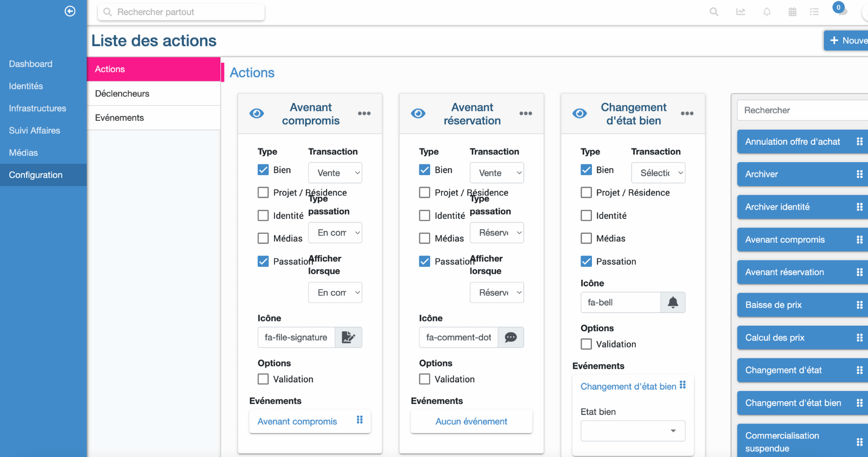The width and height of the screenshot is (868, 457).
Task: Uncheck Bien in Avenant compromis card
Action: pyautogui.click(x=263, y=170)
